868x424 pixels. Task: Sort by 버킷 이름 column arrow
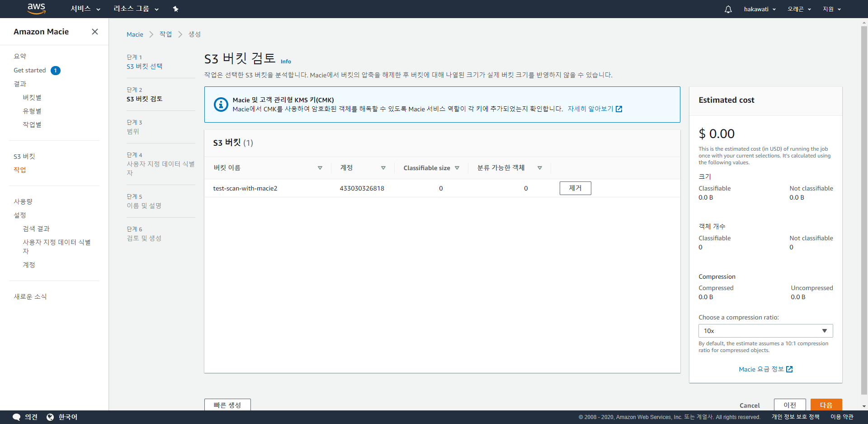click(320, 168)
